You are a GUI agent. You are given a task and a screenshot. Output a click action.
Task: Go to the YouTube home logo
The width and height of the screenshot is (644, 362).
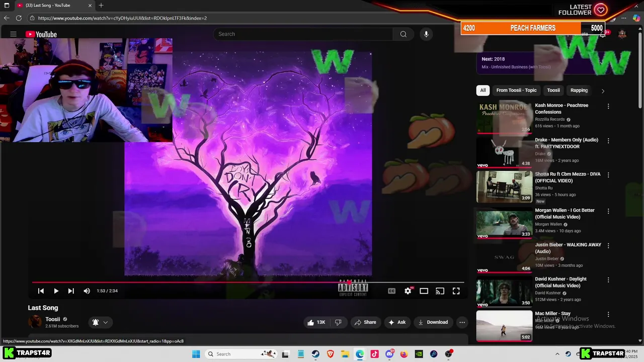[x=41, y=34]
